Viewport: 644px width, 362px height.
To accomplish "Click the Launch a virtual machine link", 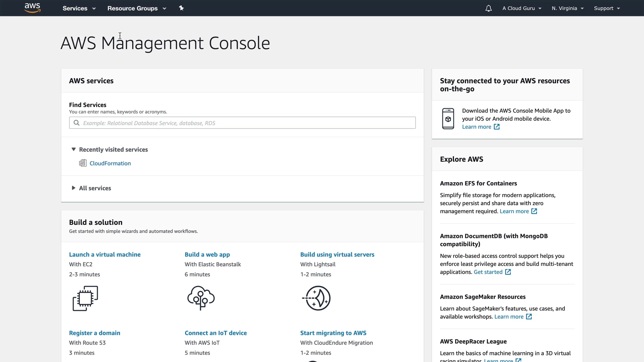I will click(x=105, y=254).
